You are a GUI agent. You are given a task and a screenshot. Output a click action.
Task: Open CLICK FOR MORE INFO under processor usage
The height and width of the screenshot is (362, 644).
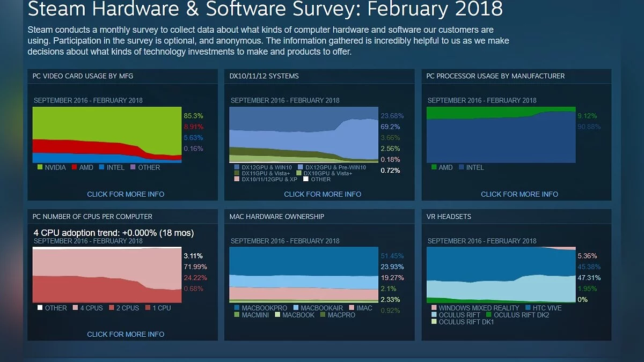click(x=519, y=194)
